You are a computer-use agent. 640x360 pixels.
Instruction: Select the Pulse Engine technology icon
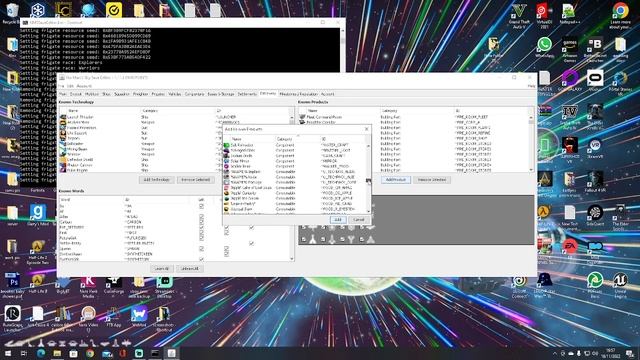(63, 170)
